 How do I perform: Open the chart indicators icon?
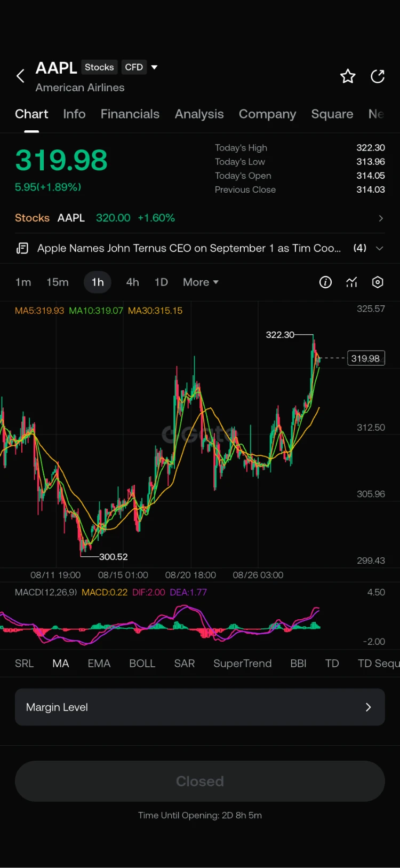[x=351, y=282]
